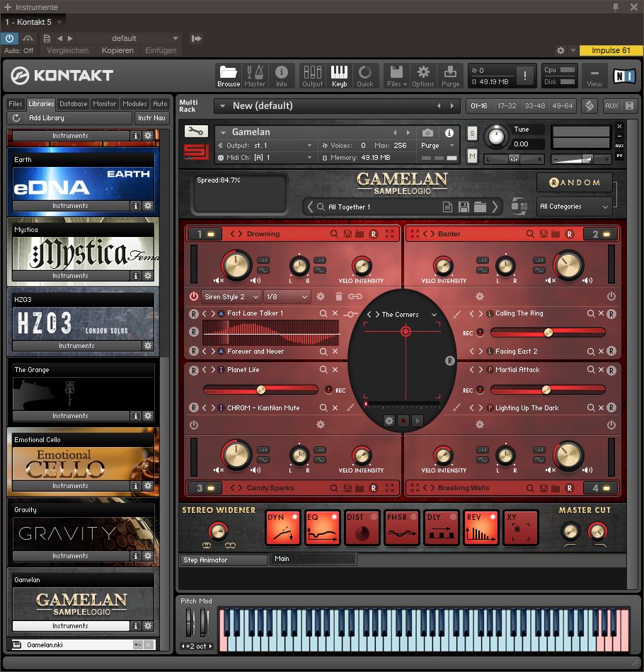Image resolution: width=644 pixels, height=672 pixels.
Task: Toggle the EQ effect
Action: tap(322, 528)
